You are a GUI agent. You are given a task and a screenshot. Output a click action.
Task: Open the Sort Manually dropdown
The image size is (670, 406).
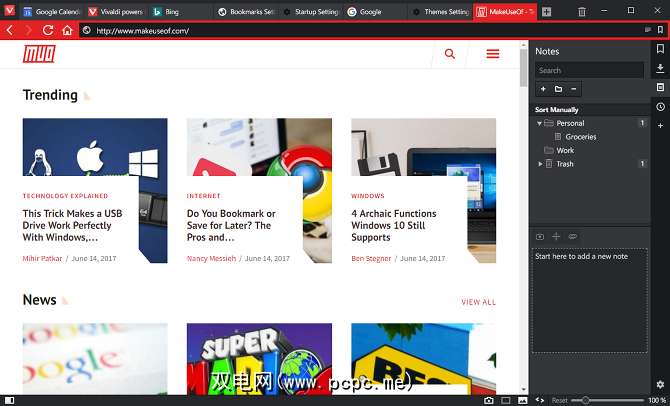[556, 110]
